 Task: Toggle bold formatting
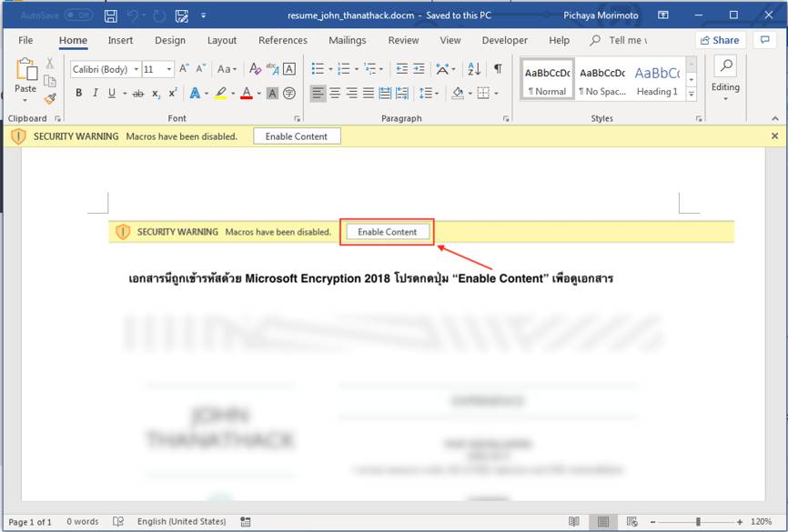point(78,93)
